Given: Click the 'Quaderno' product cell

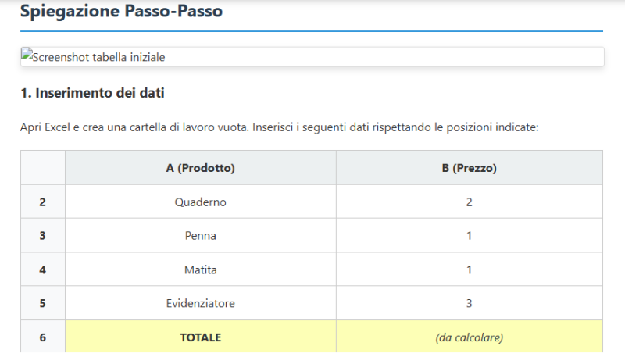Looking at the screenshot, I should [x=201, y=202].
